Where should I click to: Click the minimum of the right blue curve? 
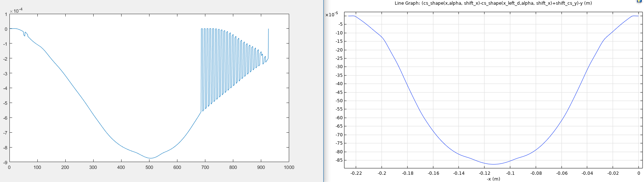point(493,164)
